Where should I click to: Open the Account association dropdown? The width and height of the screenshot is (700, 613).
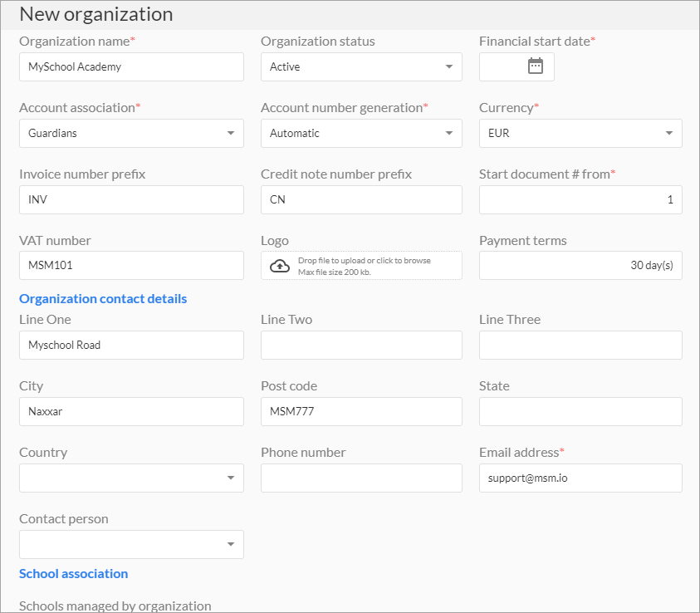131,133
